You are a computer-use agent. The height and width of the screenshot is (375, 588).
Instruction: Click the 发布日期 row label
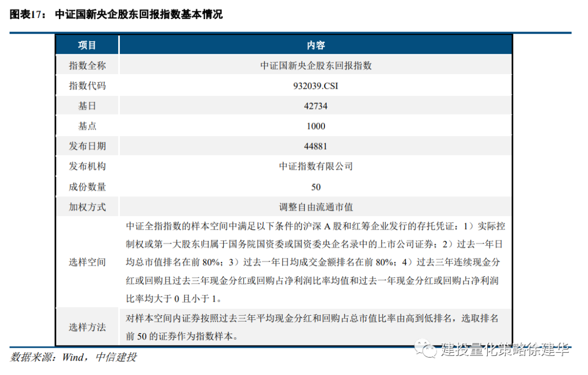(87, 146)
